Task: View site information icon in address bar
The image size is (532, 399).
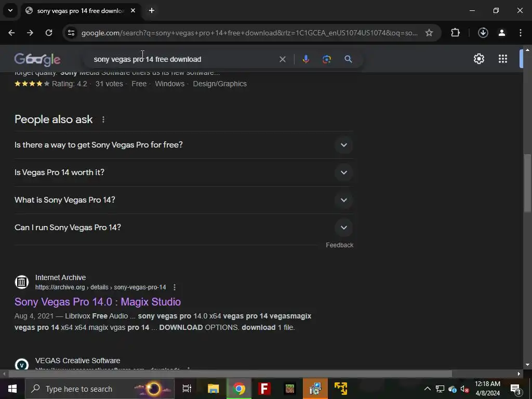Action: 71,33
